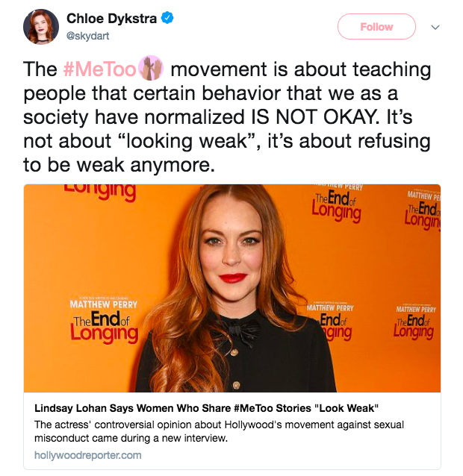Click the blue verified badge

pos(167,18)
